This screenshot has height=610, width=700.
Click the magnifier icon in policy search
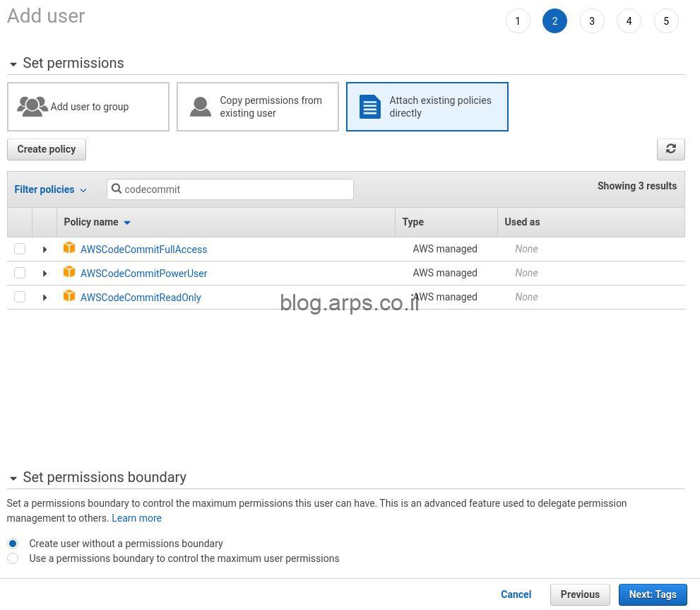point(117,189)
